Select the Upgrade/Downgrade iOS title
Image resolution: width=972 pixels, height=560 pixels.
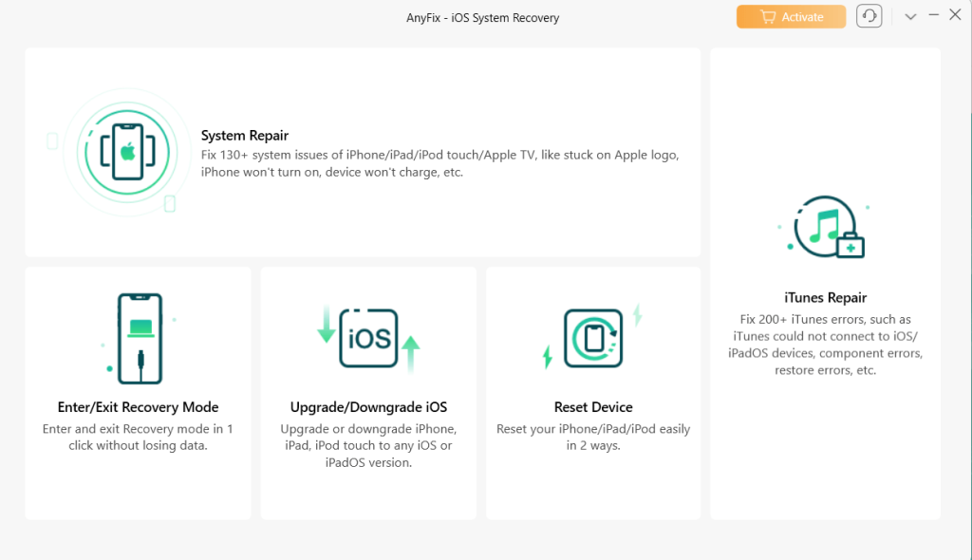(369, 407)
